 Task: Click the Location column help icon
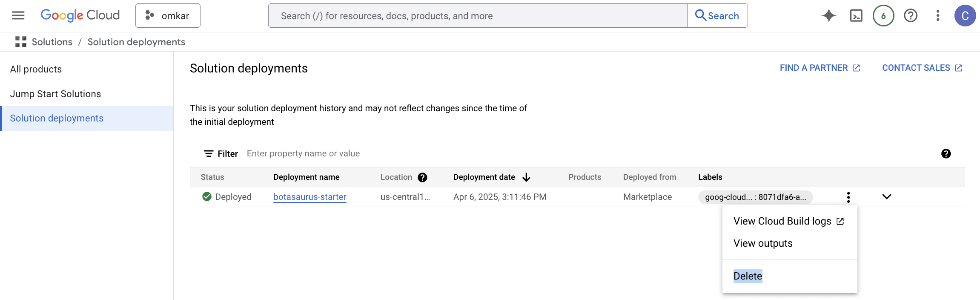[422, 177]
